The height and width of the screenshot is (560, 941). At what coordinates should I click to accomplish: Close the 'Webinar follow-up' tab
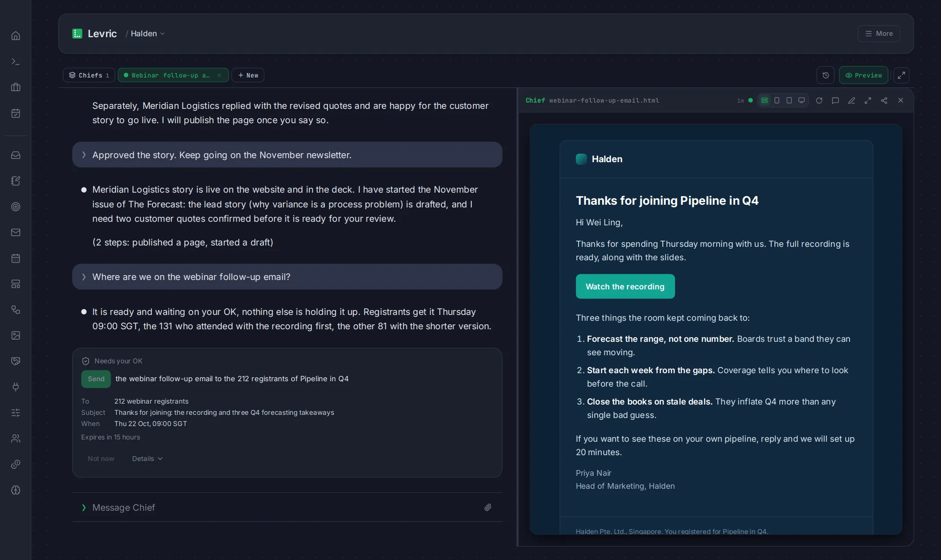pyautogui.click(x=219, y=75)
